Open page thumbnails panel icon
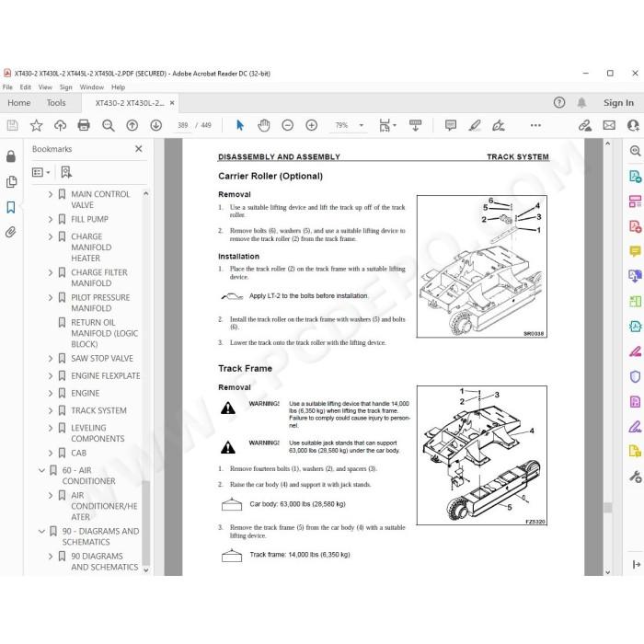The image size is (644, 644). 11,181
